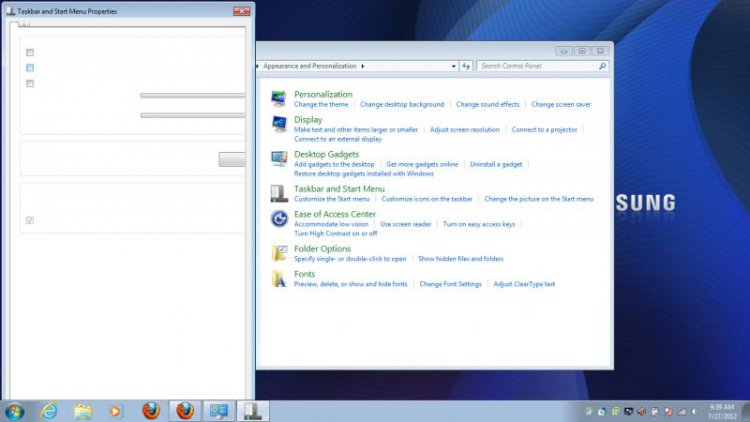This screenshot has height=422, width=750.
Task: Click Adjust ClearType text link
Action: click(524, 284)
